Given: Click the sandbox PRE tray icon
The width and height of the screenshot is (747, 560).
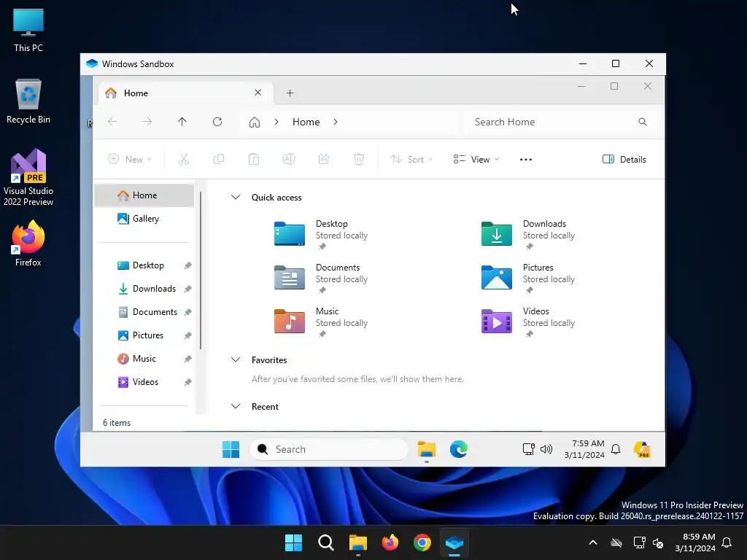Looking at the screenshot, I should (642, 449).
